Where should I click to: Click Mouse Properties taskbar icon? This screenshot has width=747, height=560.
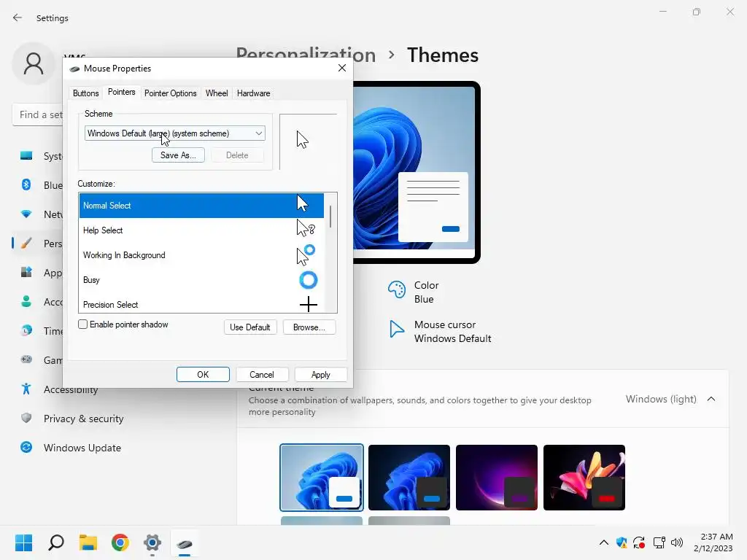click(185, 542)
